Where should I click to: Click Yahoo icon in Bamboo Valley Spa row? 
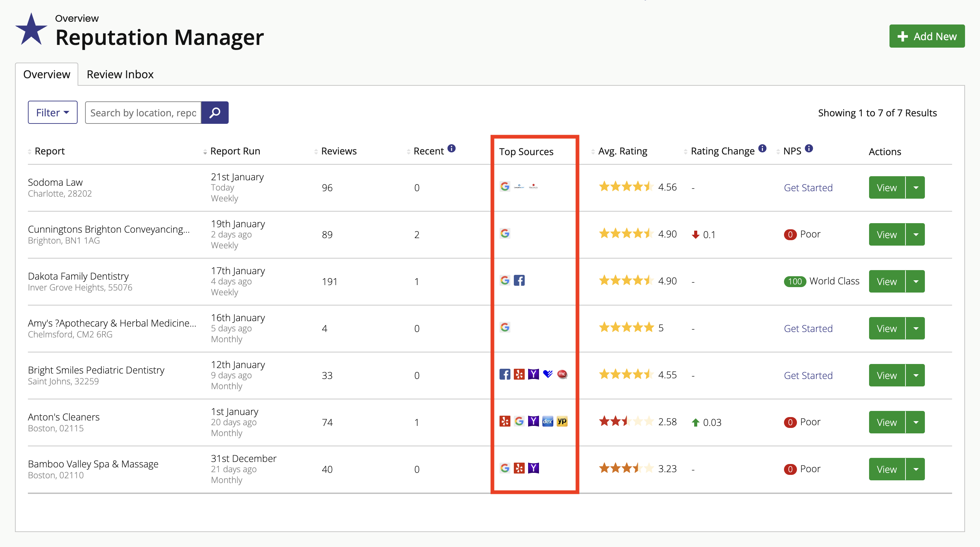533,468
